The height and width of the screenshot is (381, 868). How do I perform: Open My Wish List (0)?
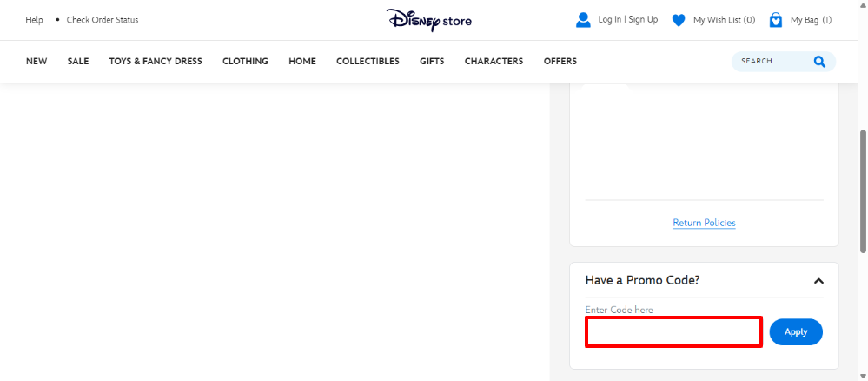click(x=724, y=21)
